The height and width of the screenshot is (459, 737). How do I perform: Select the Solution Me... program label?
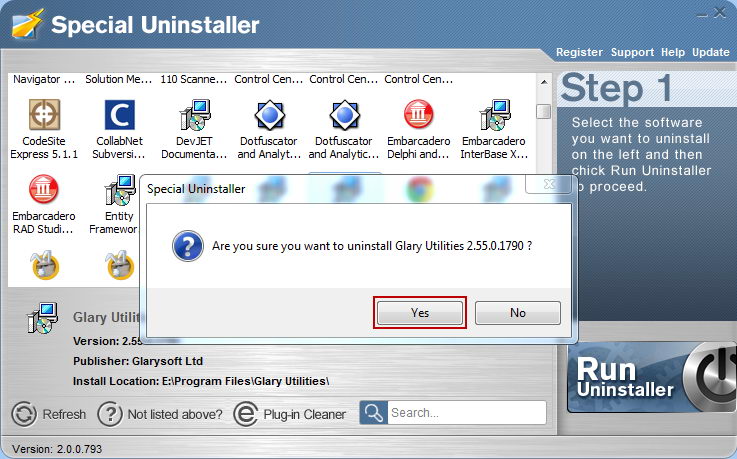coord(118,79)
